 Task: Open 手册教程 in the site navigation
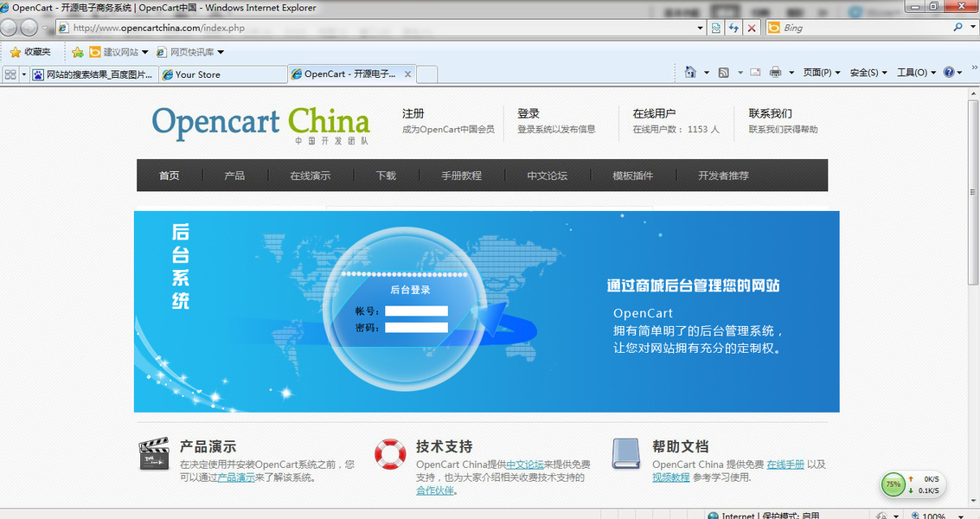(x=461, y=176)
